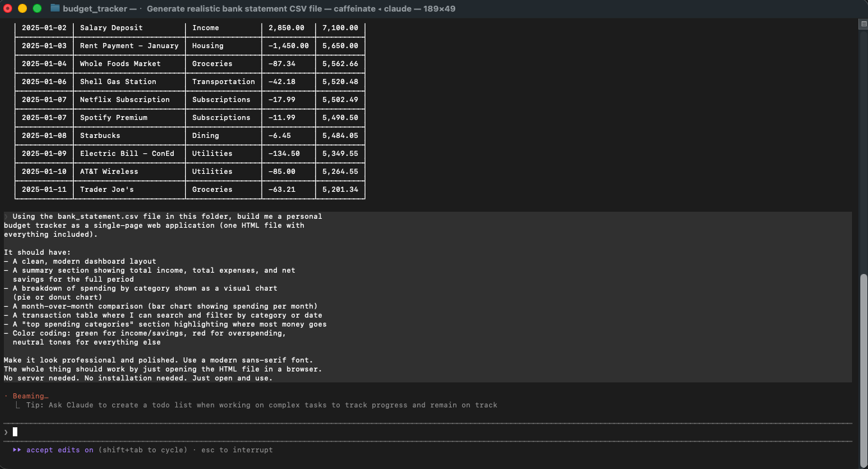Click the 'Beaming…' status text
This screenshot has width=868, height=469.
[31, 396]
